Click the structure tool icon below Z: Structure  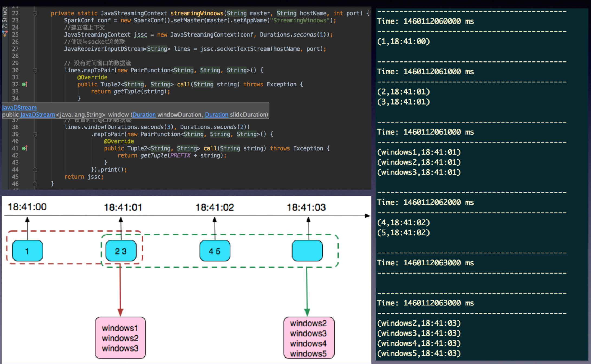click(5, 34)
